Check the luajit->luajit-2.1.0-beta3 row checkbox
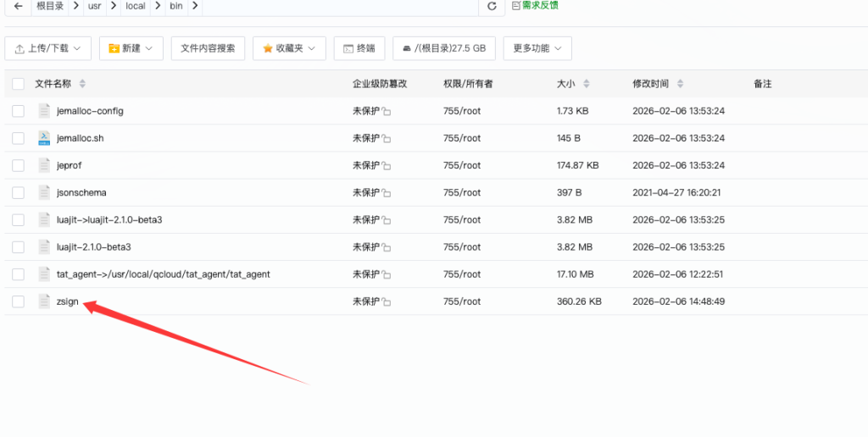The height and width of the screenshot is (437, 868). pos(19,220)
